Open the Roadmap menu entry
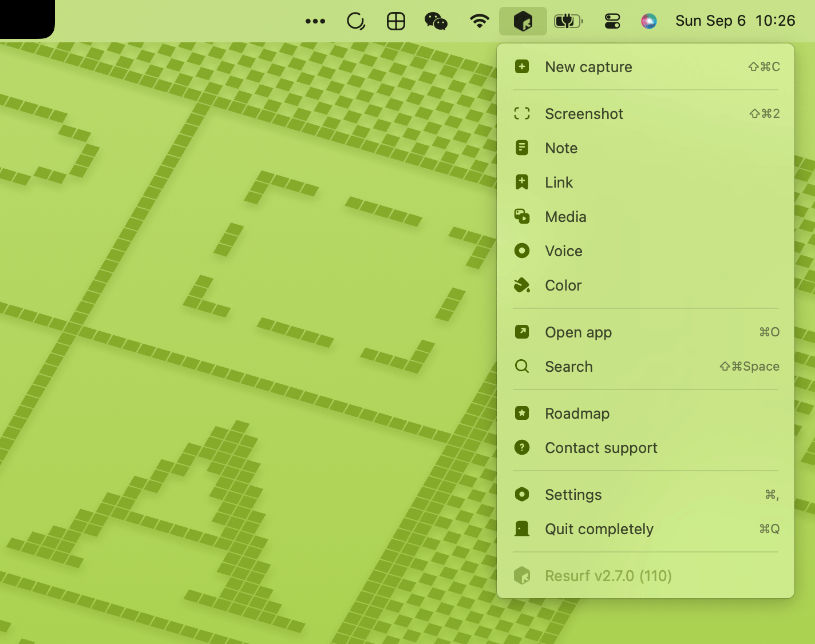Screen dimensions: 815x644 (x=646, y=414)
